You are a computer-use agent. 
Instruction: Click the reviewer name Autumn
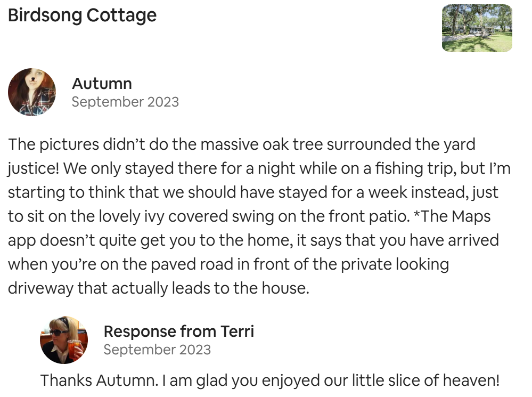pyautogui.click(x=102, y=84)
